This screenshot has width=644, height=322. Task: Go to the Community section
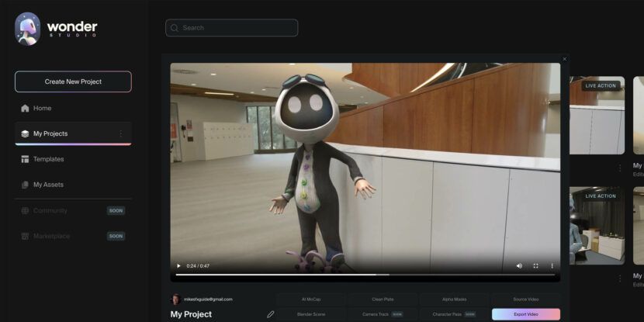(50, 210)
